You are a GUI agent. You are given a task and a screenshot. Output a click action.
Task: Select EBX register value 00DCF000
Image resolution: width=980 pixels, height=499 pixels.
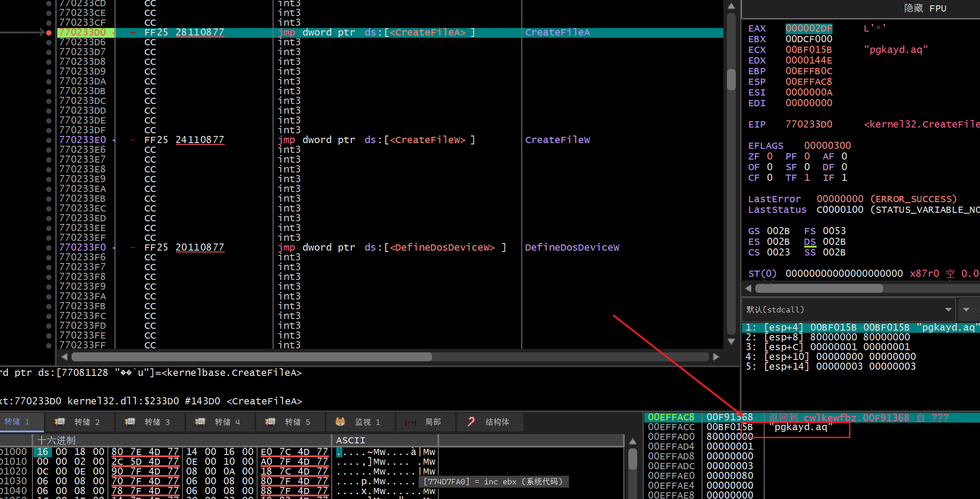coord(809,39)
